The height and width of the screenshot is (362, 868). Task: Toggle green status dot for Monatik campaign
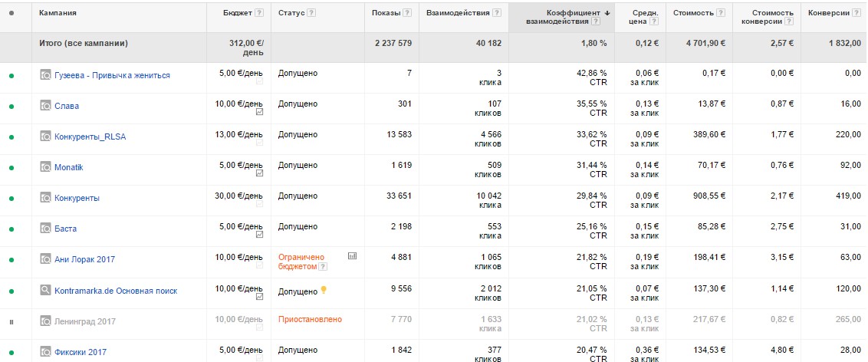point(11,168)
